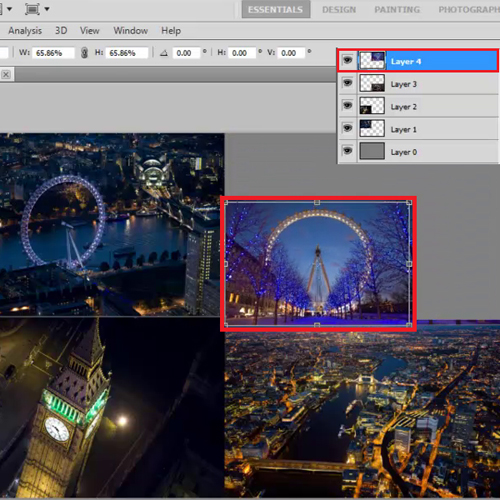The width and height of the screenshot is (500, 500).
Task: Click the Layer 0 gray thumbnail
Action: click(x=372, y=151)
